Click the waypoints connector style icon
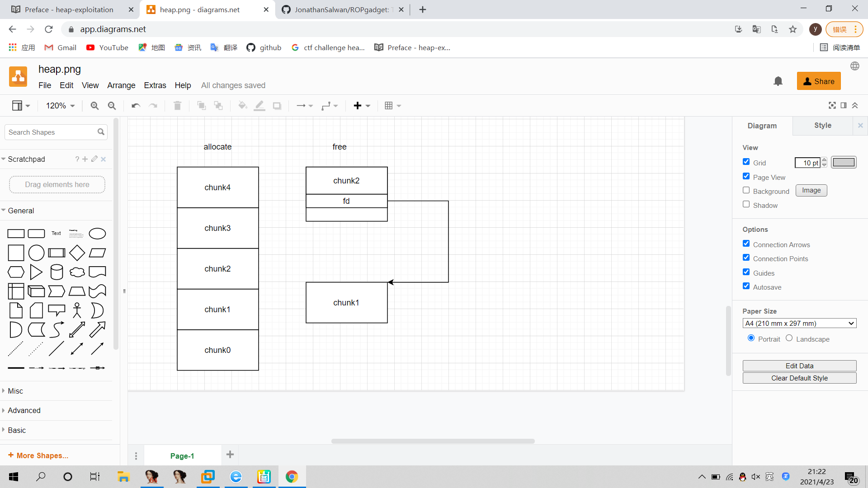 (x=326, y=106)
